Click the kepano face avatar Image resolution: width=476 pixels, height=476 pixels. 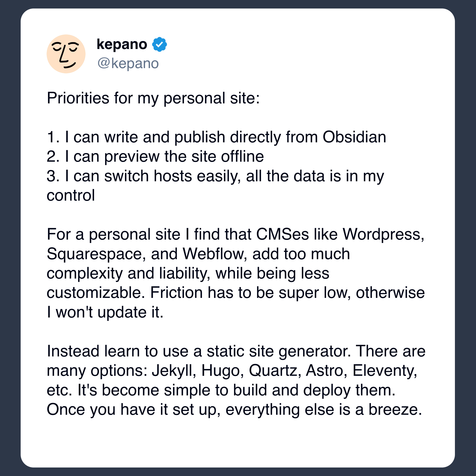[x=66, y=54]
